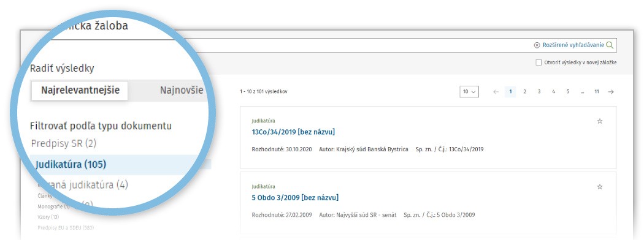Go to next page arrow

coord(611,92)
